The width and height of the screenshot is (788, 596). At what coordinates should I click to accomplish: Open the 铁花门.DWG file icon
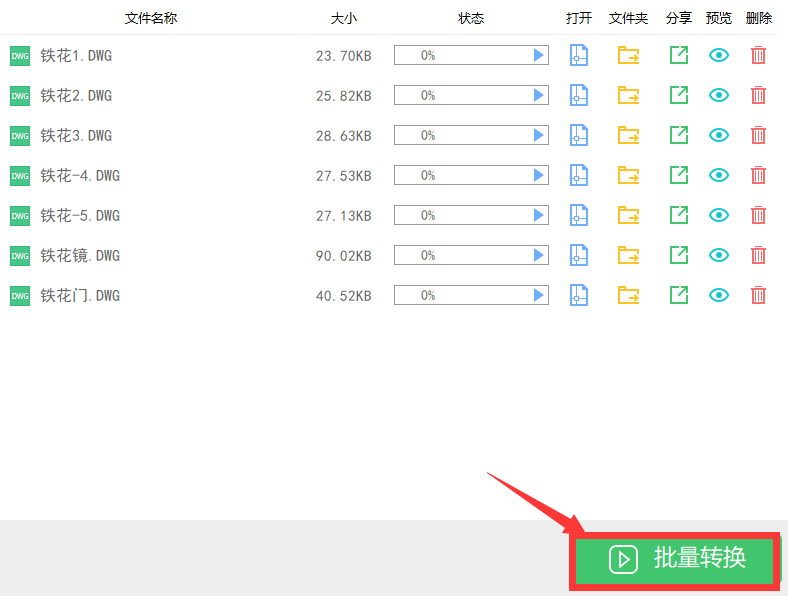[578, 295]
